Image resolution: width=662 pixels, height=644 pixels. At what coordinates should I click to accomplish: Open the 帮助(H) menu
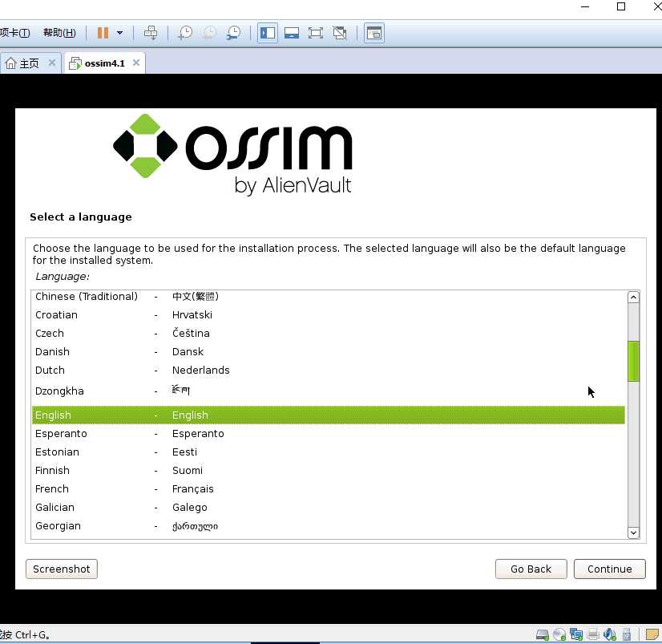(59, 33)
